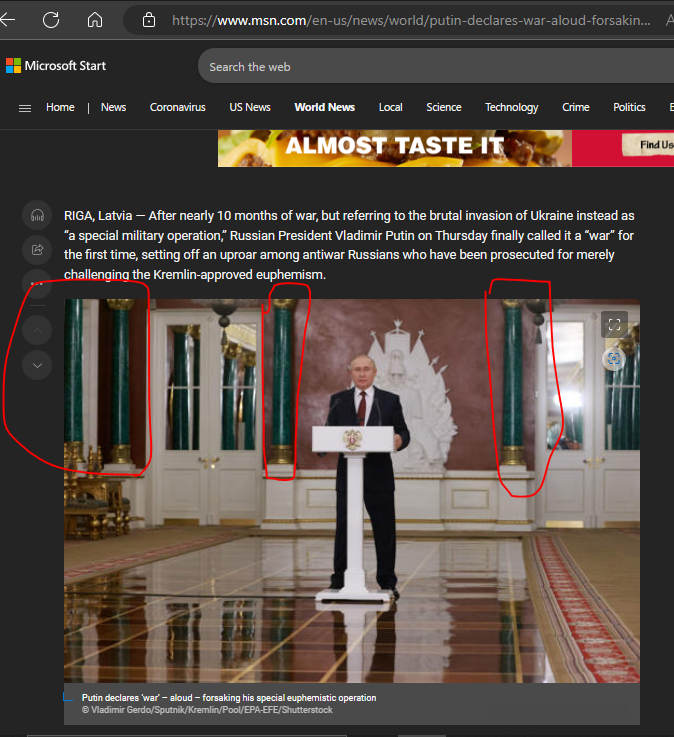Click the photo credit Vladimir Gerdo line
This screenshot has width=674, height=737.
(x=207, y=710)
